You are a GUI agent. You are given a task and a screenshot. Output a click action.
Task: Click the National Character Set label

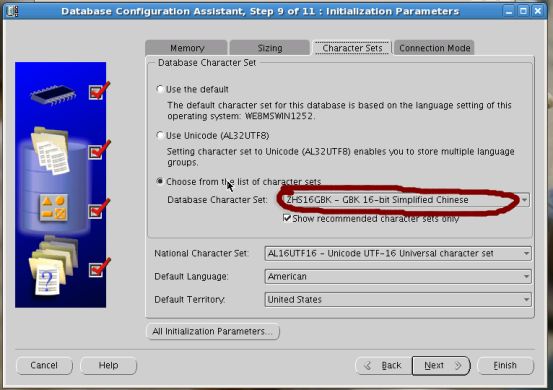click(x=201, y=253)
